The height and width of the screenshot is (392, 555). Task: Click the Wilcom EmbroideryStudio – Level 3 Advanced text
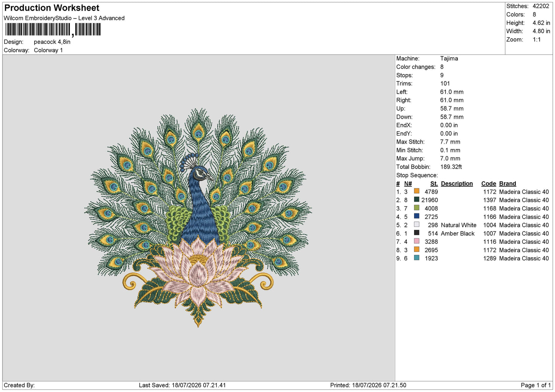[64, 18]
